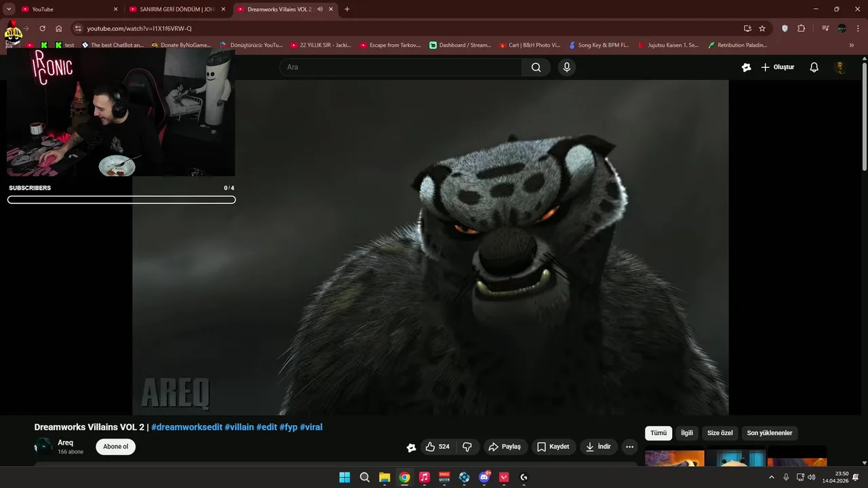Mute the audio-playing Dreamworks tab speaker icon

[x=319, y=9]
